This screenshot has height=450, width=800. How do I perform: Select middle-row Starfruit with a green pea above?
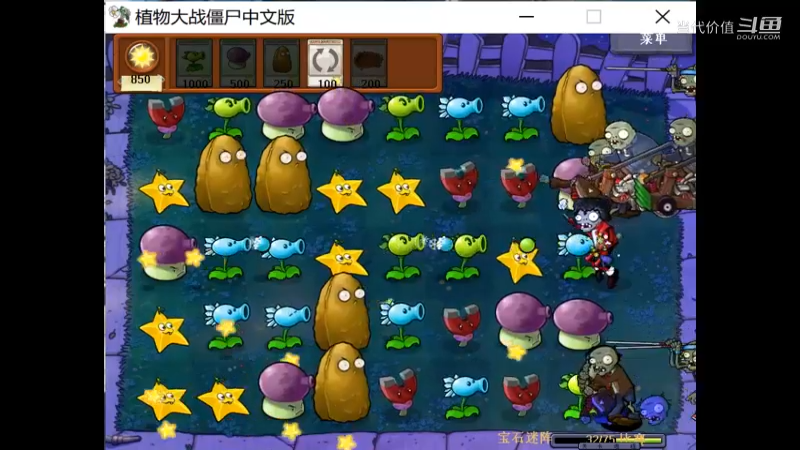(x=519, y=261)
